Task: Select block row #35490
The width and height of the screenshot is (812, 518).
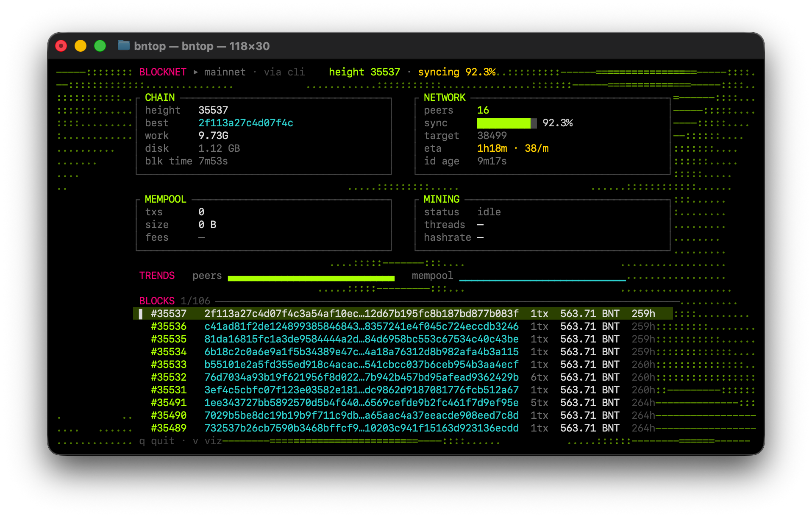Action: [x=403, y=415]
